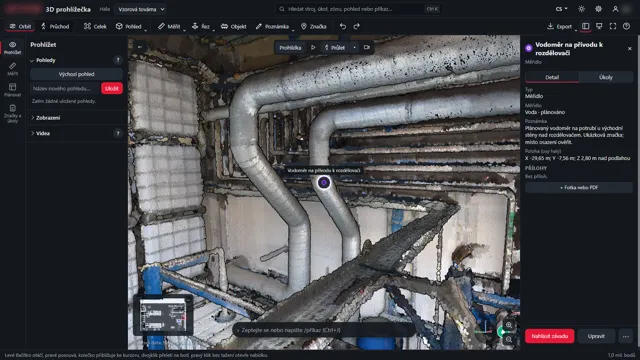This screenshot has height=360, width=640.
Task: Open the Pohled view cube tool
Action: point(128,27)
